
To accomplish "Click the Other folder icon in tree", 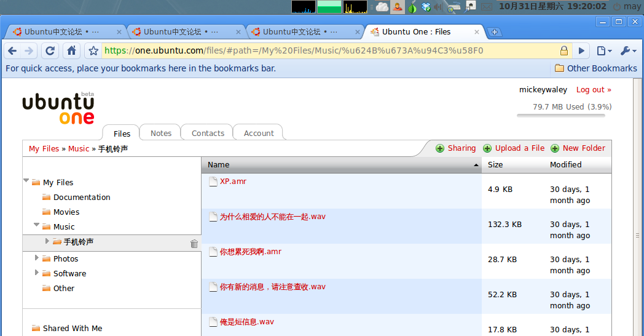I will pos(47,288).
